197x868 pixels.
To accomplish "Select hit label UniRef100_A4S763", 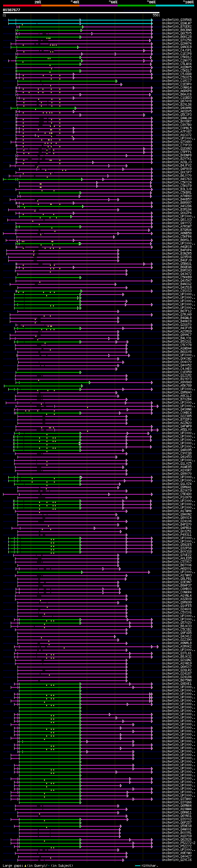I will tap(176, 179).
